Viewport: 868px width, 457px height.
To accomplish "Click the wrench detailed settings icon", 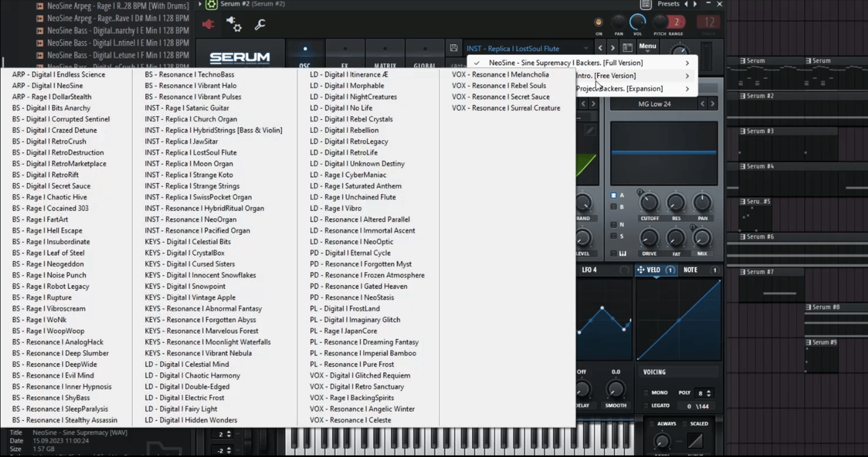I will coord(260,24).
